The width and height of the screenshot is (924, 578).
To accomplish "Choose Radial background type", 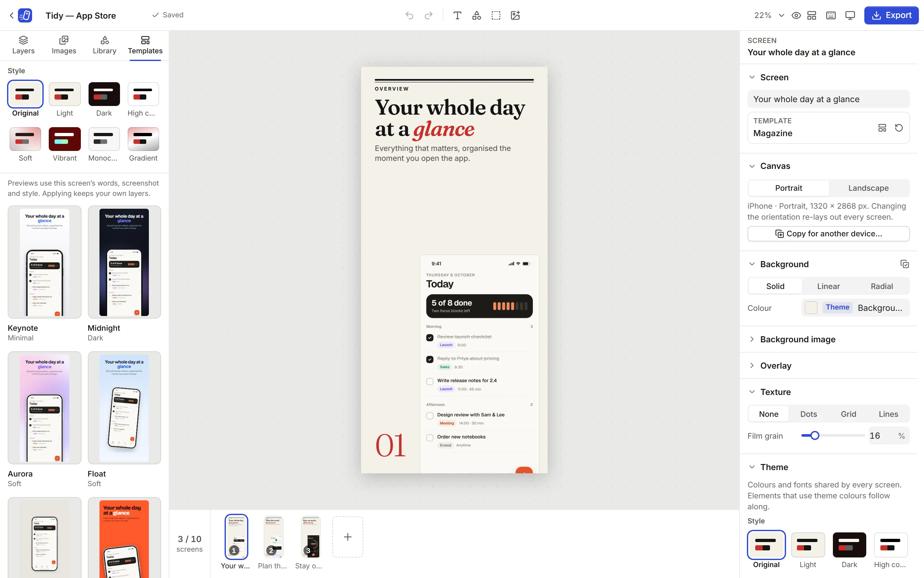I will point(882,286).
